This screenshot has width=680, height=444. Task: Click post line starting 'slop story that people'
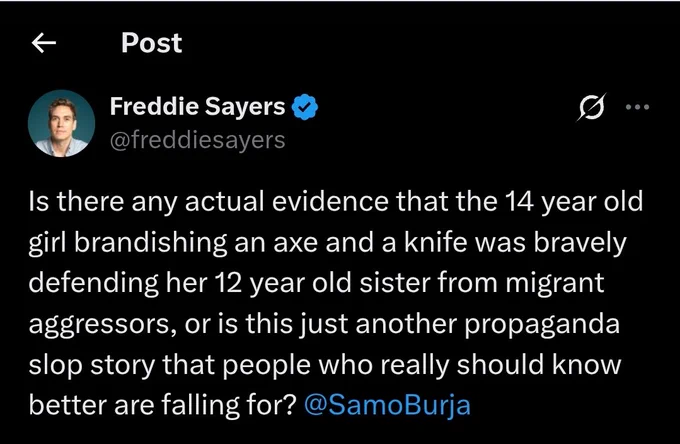(325, 365)
